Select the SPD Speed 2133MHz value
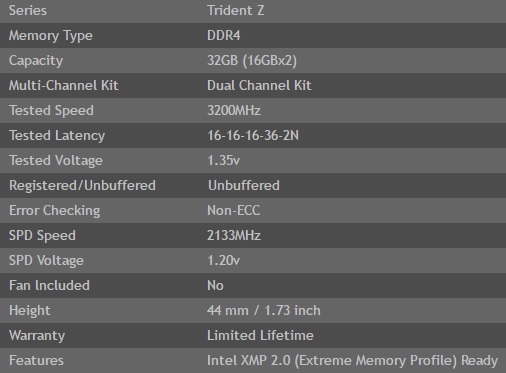The height and width of the screenshot is (373, 506). point(234,236)
